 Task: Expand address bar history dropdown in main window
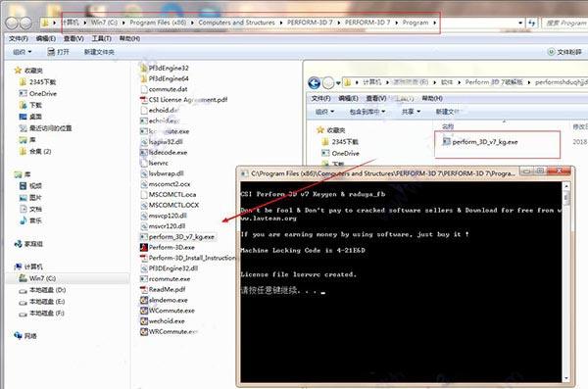tap(520, 23)
